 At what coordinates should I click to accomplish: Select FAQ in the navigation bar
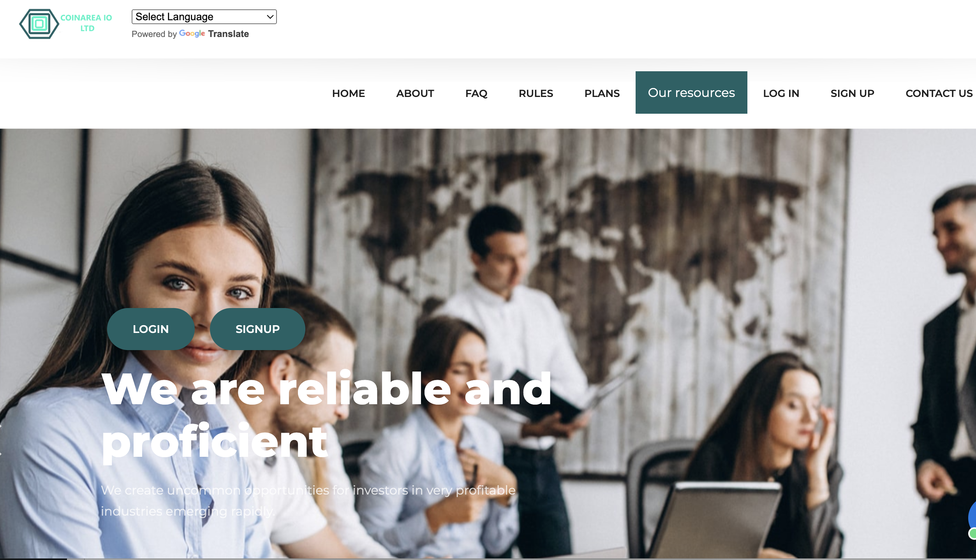click(x=476, y=93)
